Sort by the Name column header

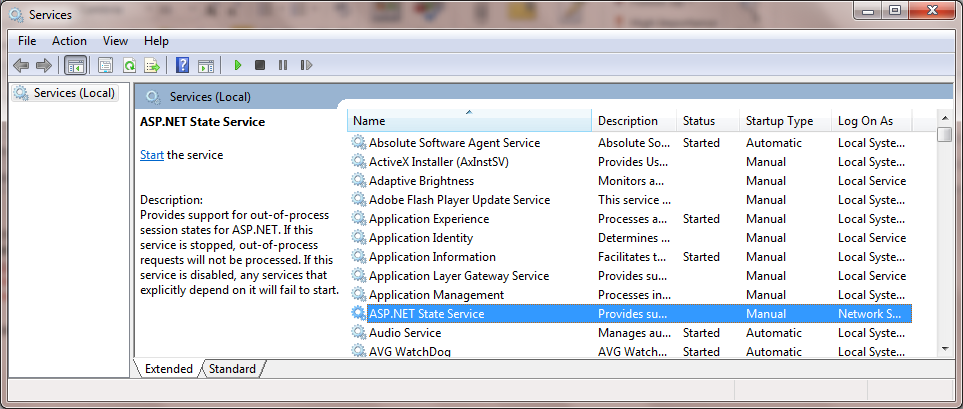(469, 121)
